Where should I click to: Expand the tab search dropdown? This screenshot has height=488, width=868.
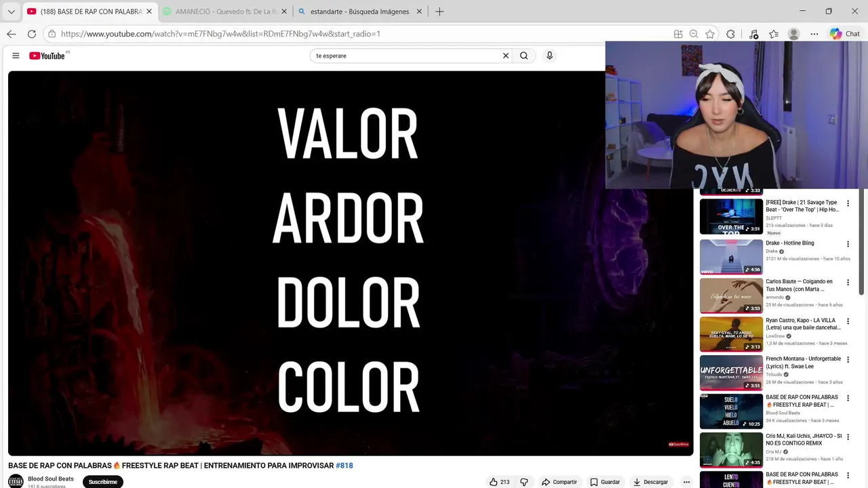click(x=11, y=12)
